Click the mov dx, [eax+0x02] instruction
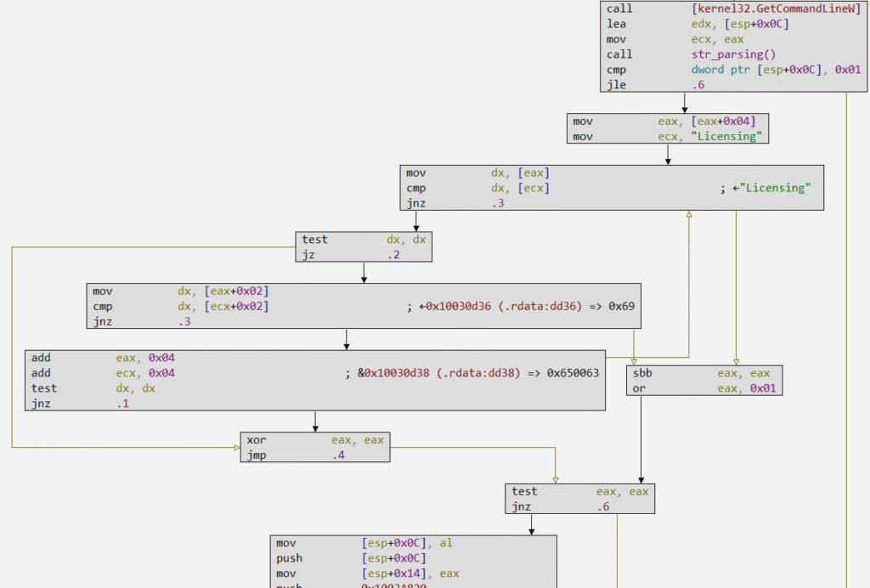Screen dimensions: 870x588 180,291
